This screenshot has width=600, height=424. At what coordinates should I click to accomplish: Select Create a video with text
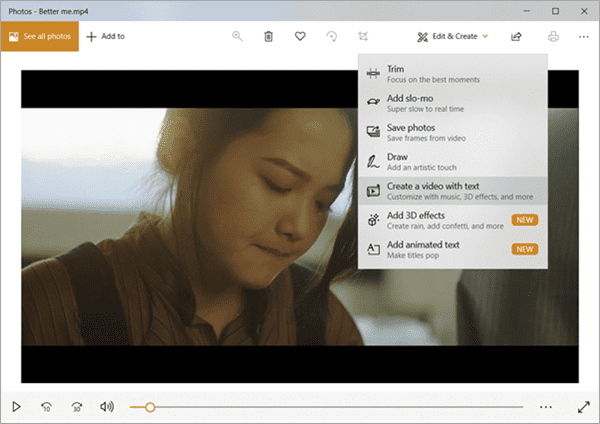click(453, 191)
